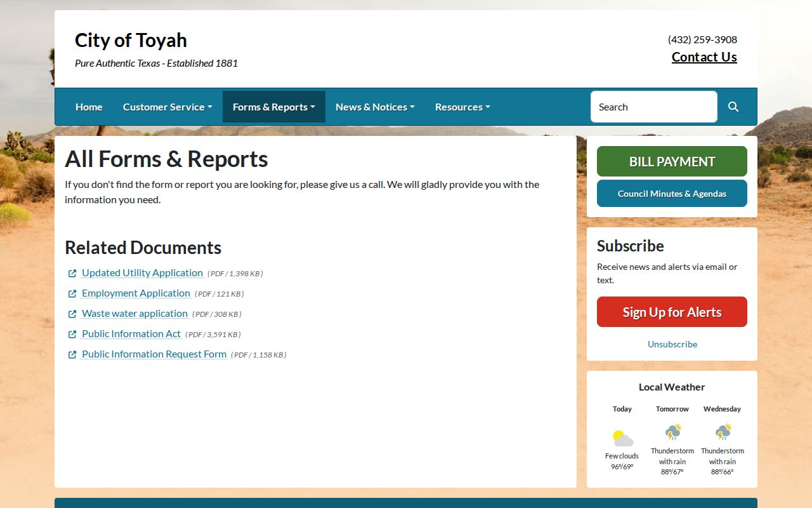Click the 'PDF / 308 KB' file size text

[217, 314]
